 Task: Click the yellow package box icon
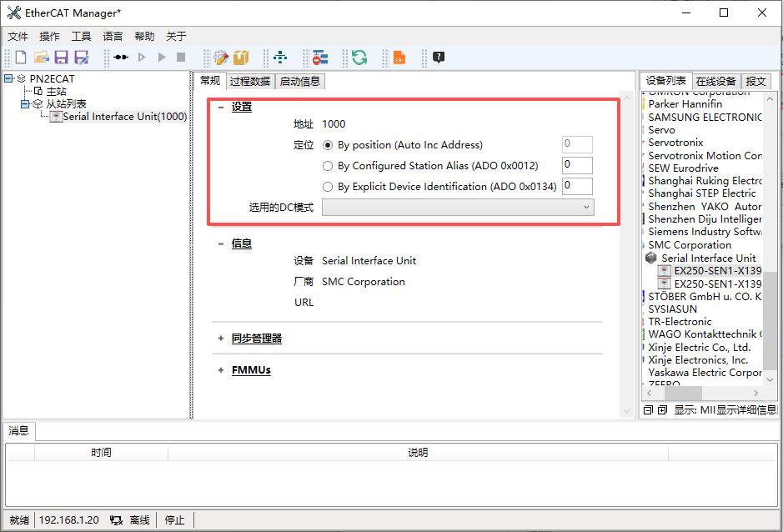[x=241, y=58]
